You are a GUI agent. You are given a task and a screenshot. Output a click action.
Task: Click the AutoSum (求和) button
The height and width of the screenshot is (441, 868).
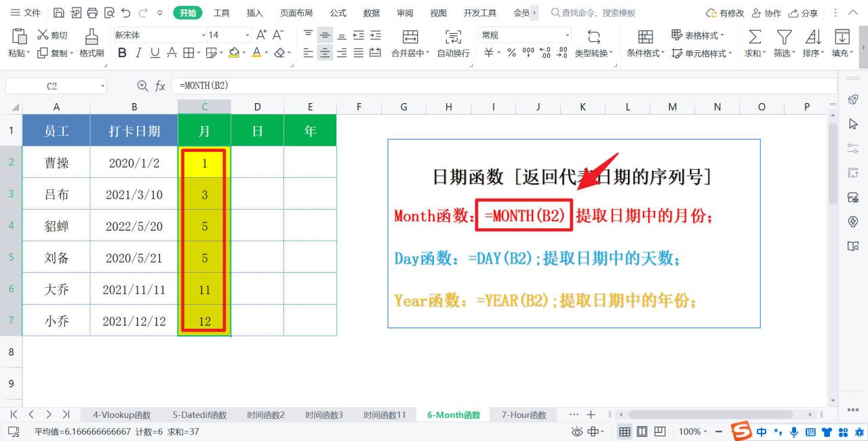[x=754, y=44]
